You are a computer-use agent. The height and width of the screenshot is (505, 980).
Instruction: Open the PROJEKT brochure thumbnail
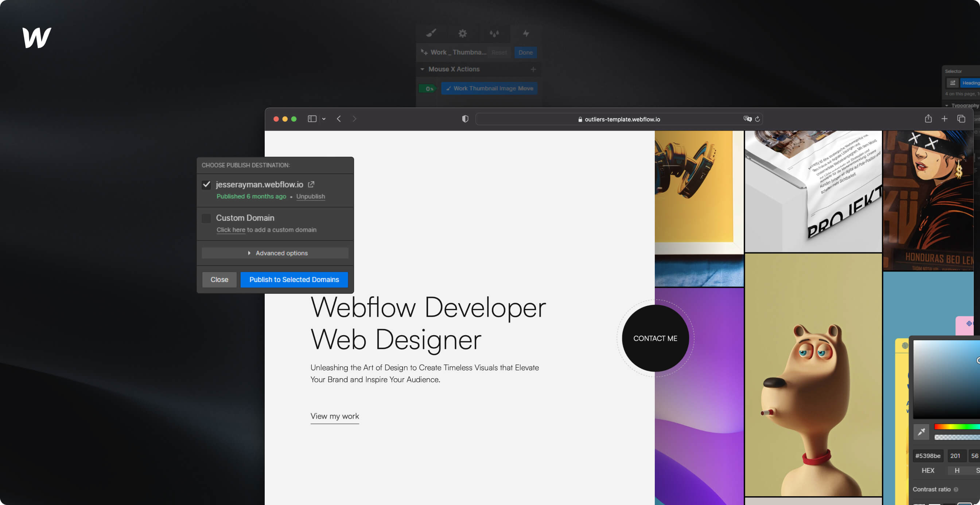coord(813,191)
